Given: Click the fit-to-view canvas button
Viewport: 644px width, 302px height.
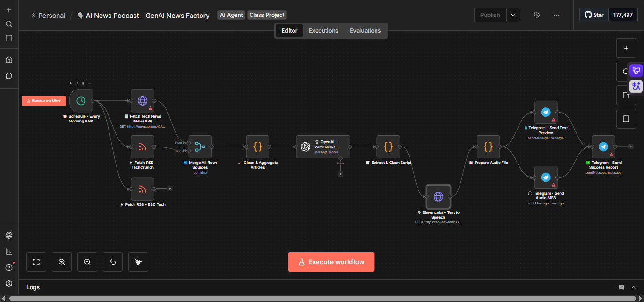Looking at the screenshot, I should [x=36, y=262].
